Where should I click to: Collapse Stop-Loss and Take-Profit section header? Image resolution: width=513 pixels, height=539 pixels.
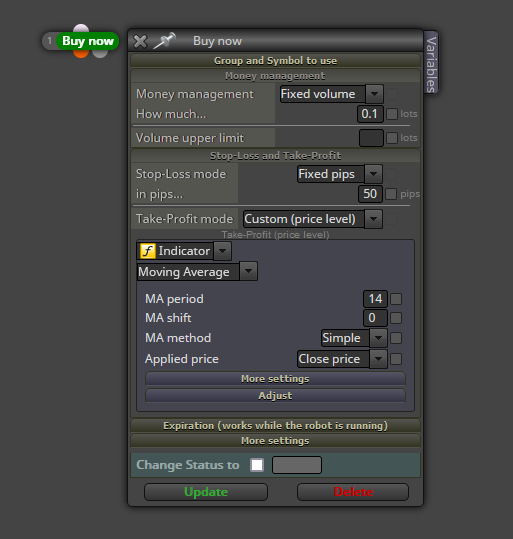click(275, 155)
